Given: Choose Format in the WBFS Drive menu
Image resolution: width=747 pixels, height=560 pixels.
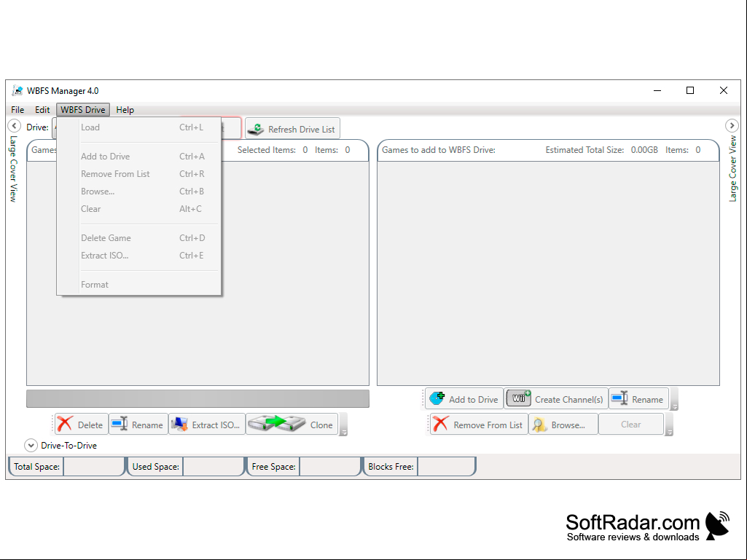Looking at the screenshot, I should [138, 285].
